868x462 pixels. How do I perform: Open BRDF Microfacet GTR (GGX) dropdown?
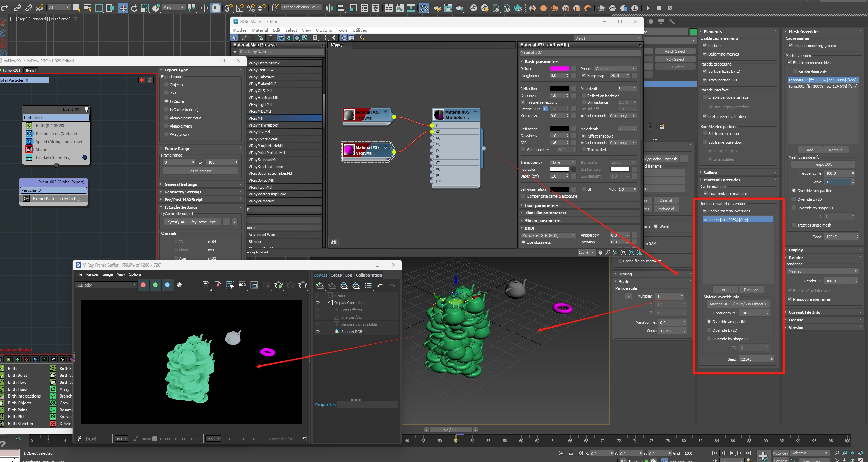(x=548, y=235)
